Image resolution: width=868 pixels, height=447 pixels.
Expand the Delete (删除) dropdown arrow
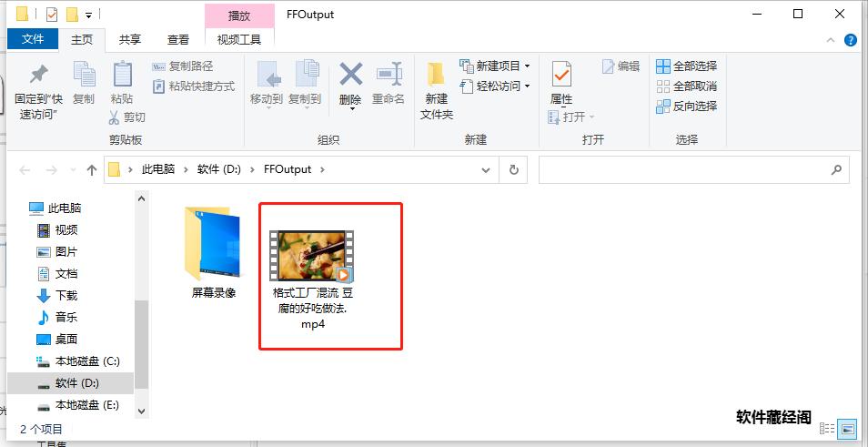coord(351,108)
